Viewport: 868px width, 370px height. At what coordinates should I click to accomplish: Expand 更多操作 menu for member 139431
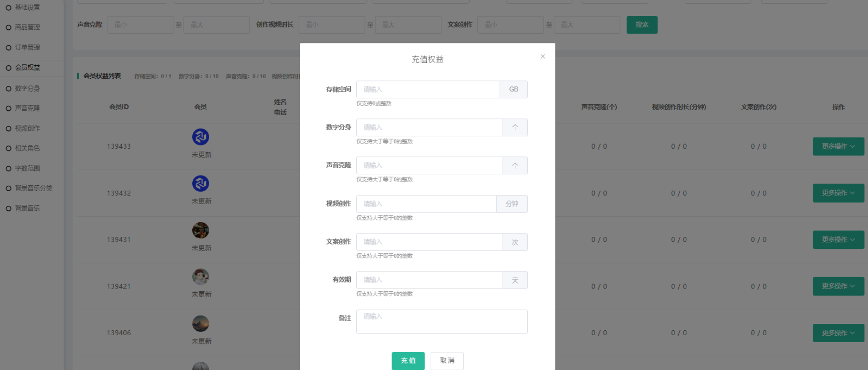[x=838, y=240]
